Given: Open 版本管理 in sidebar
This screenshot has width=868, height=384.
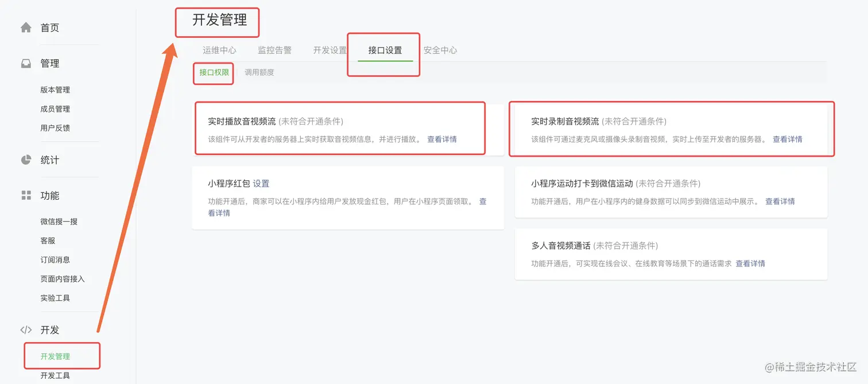Looking at the screenshot, I should [x=55, y=90].
